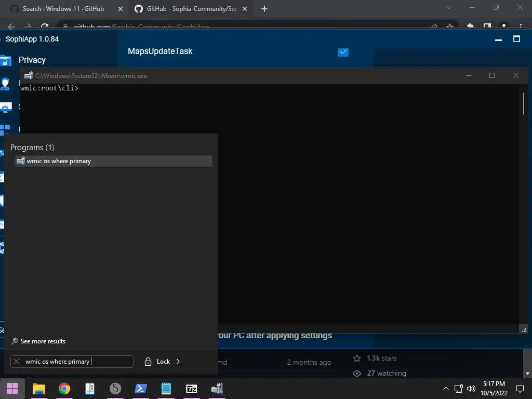Screen dimensions: 532x399
Task: Close the wmic.exe console window
Action: pyautogui.click(x=516, y=75)
